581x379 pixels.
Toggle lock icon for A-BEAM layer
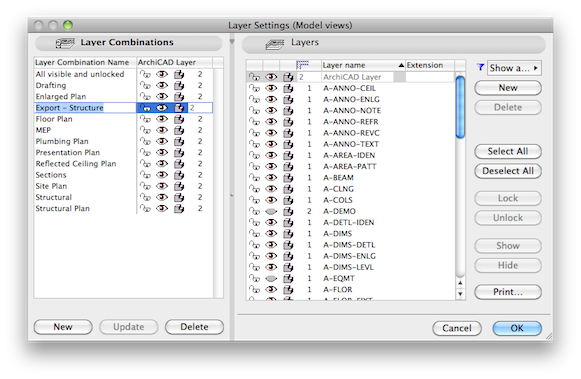point(254,177)
